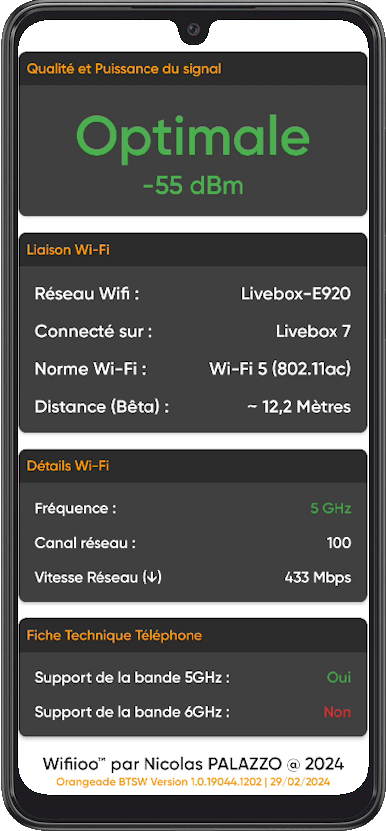Select the Wi-Fi 5 (802.11ac) standard value
This screenshot has height=831, width=386.
(x=280, y=369)
